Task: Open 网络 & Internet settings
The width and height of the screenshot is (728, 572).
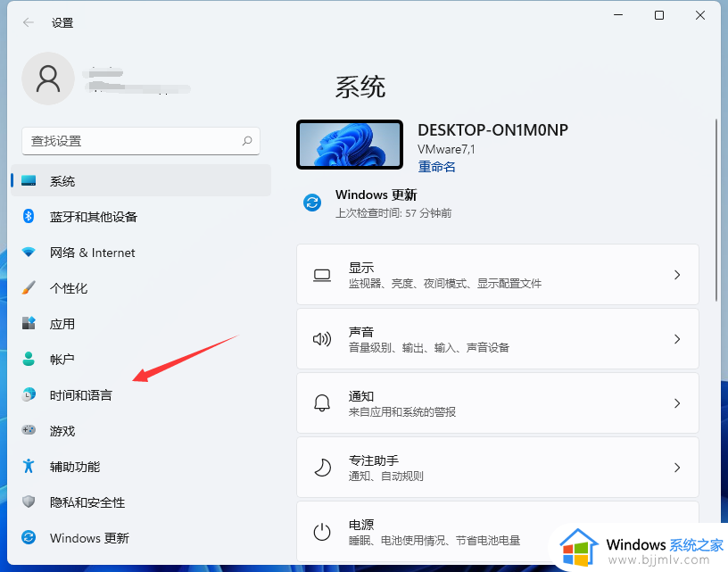Action: 141,253
